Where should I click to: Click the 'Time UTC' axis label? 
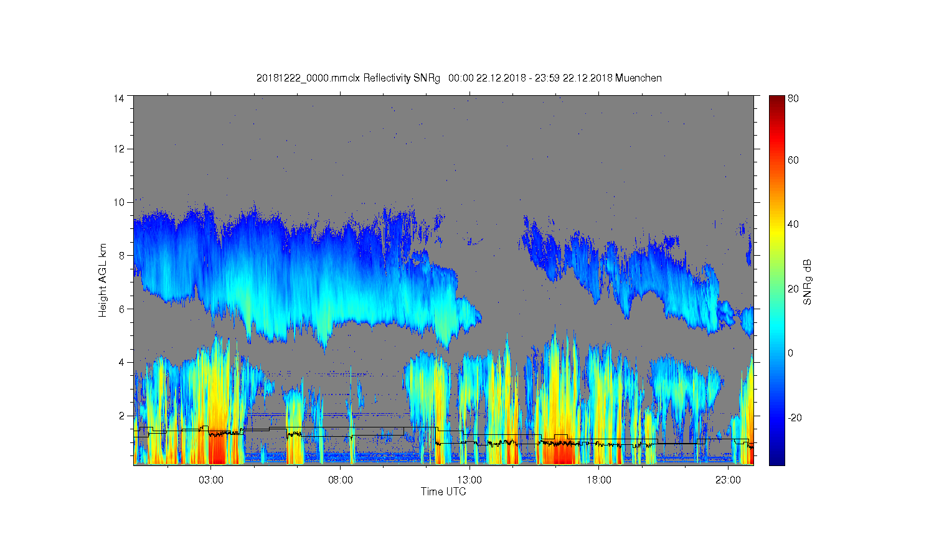point(443,492)
